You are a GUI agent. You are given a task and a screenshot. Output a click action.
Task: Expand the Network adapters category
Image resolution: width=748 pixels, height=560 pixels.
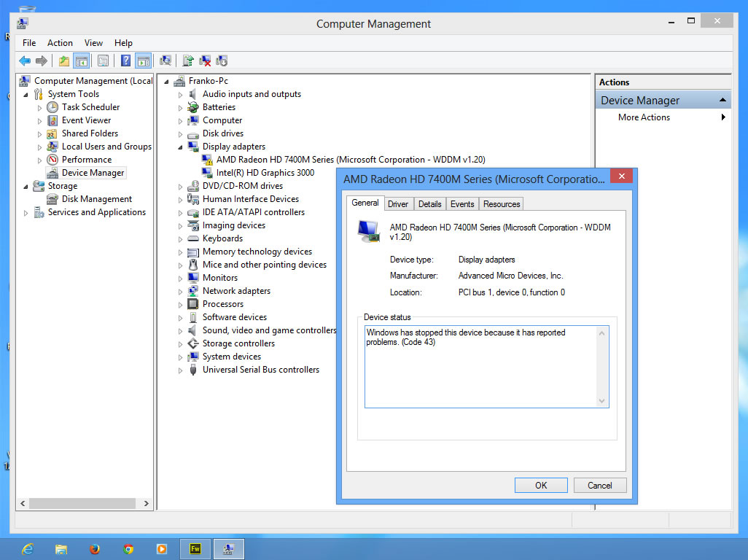(180, 292)
